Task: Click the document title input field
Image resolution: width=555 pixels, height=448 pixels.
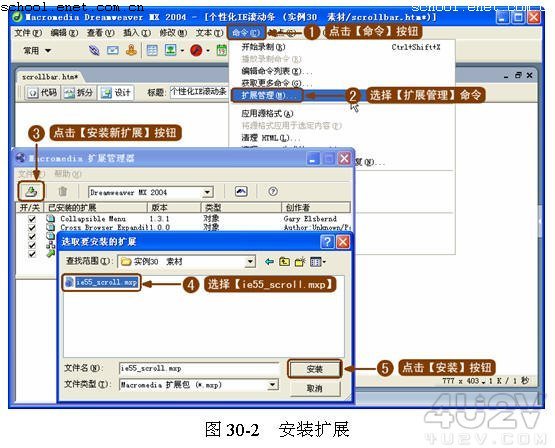Action: tap(199, 92)
